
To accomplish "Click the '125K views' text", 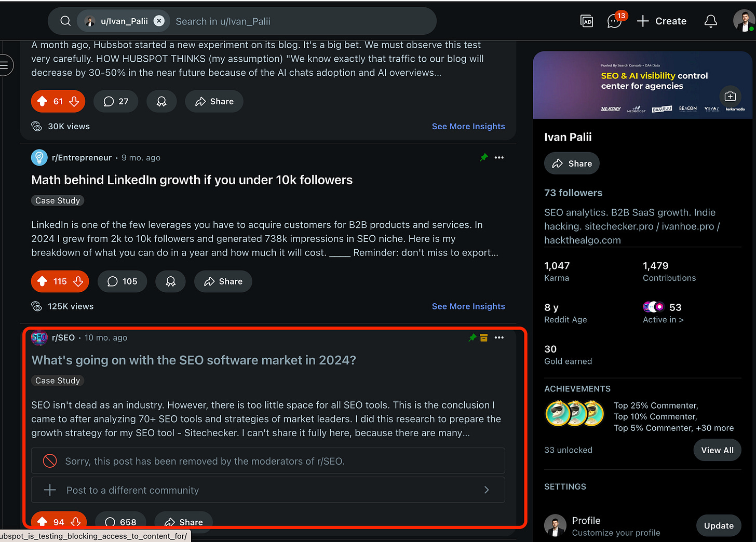I will (x=71, y=306).
